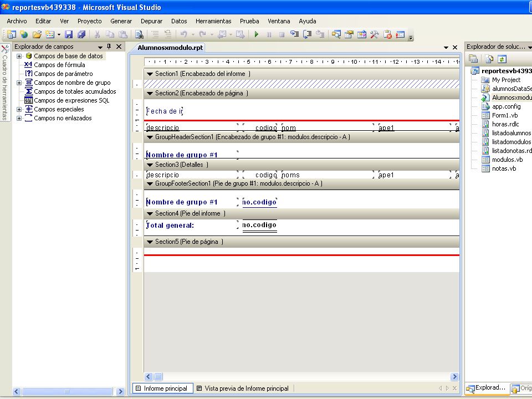Screen dimensions: 532x399
Task: Click the report designer right scroll arrow
Action: 454,377
